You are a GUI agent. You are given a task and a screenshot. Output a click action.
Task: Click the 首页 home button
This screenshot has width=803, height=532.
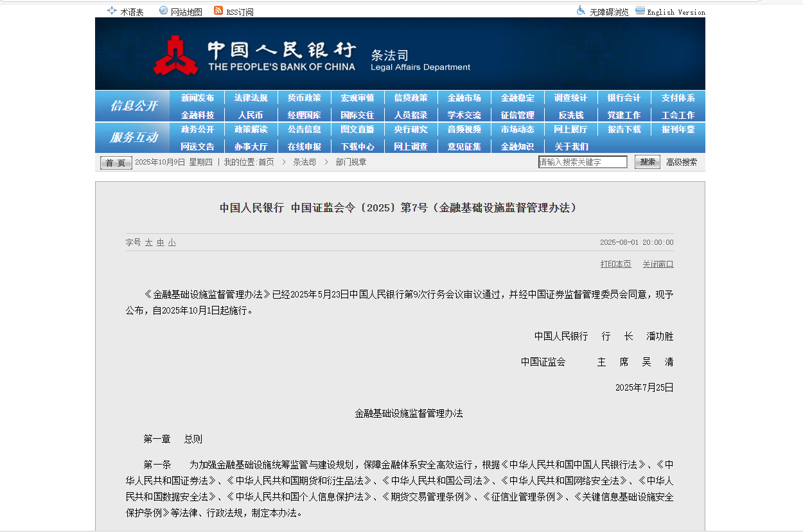click(x=116, y=163)
